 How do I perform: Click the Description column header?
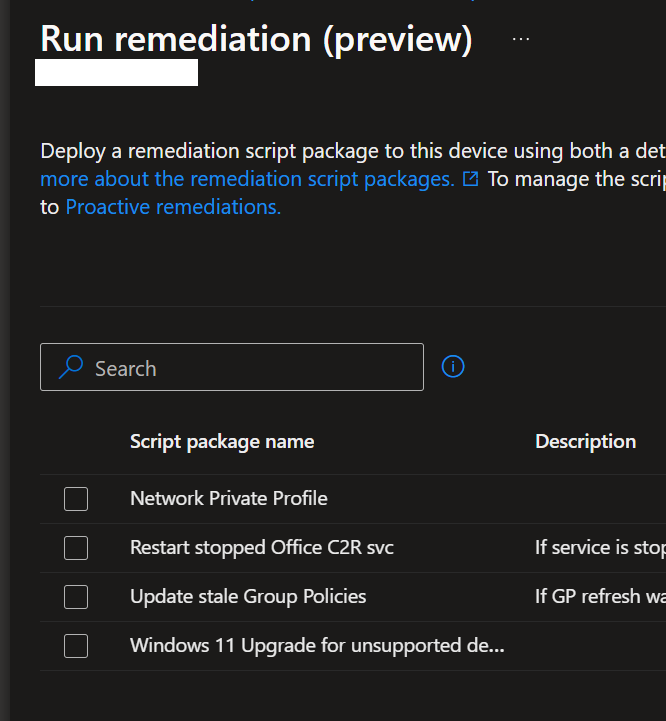pyautogui.click(x=585, y=441)
